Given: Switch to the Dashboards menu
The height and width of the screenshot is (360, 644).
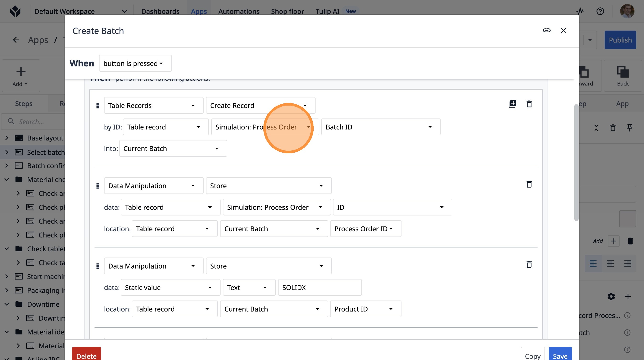Looking at the screenshot, I should pyautogui.click(x=160, y=11).
